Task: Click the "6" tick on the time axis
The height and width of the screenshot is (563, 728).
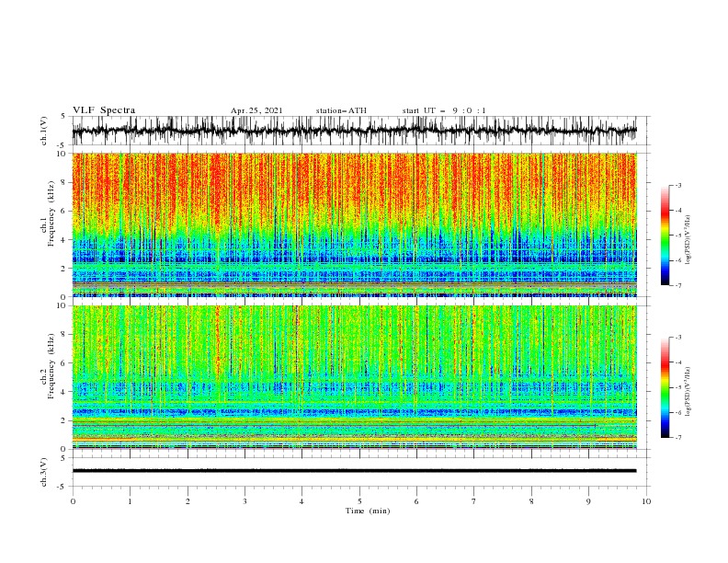Action: pyautogui.click(x=416, y=501)
